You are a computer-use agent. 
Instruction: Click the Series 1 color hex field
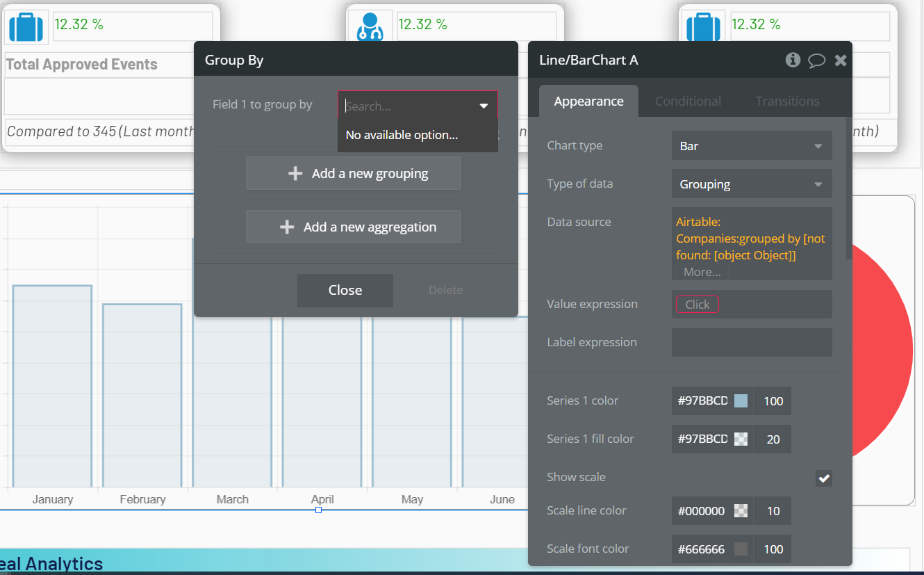pos(702,401)
